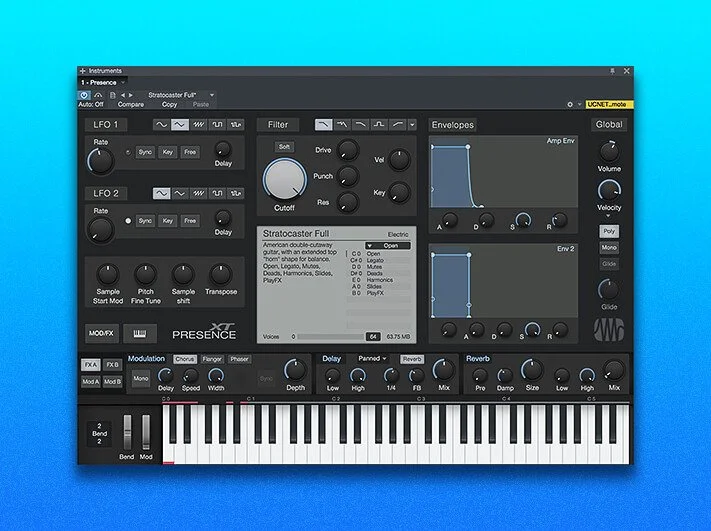Open the Open articulation dropdown
Image resolution: width=711 pixels, height=531 pixels.
(388, 245)
